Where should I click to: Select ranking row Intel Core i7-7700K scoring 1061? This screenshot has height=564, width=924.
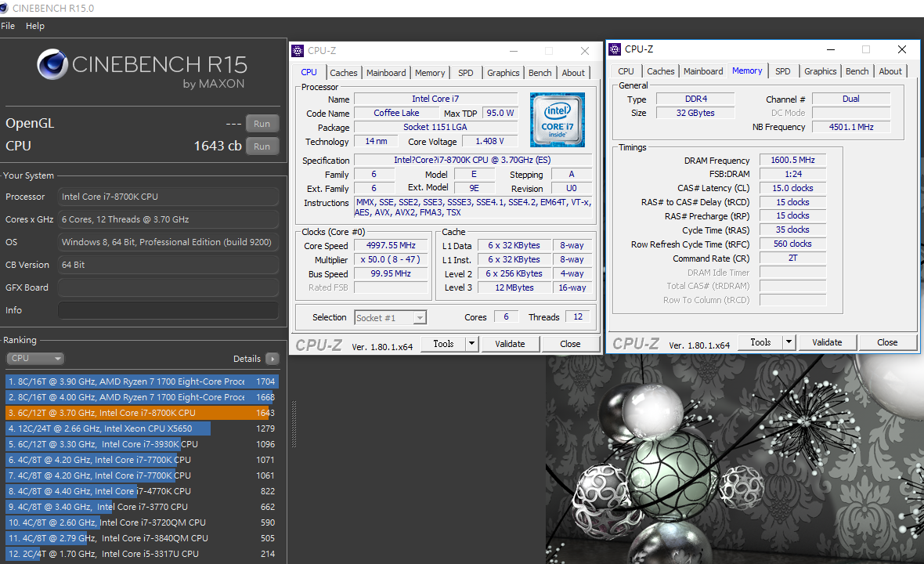coord(142,475)
